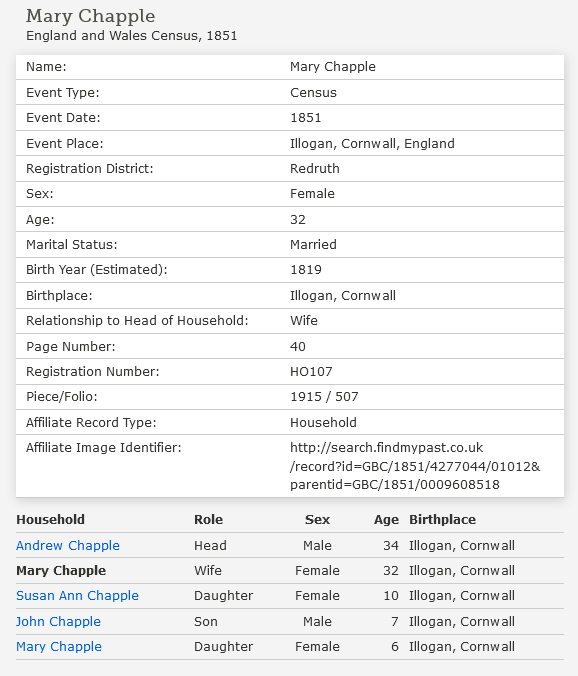Click the Registration Number value HO107
578x676 pixels.
(x=311, y=372)
